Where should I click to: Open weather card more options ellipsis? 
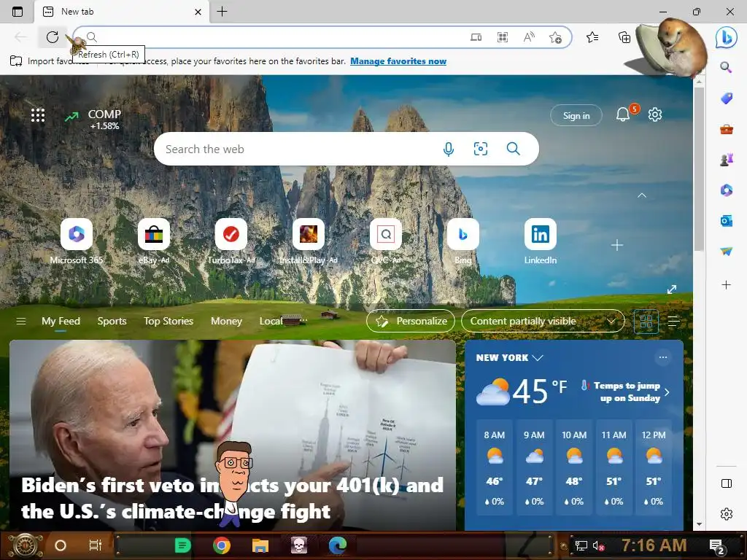[x=662, y=357]
